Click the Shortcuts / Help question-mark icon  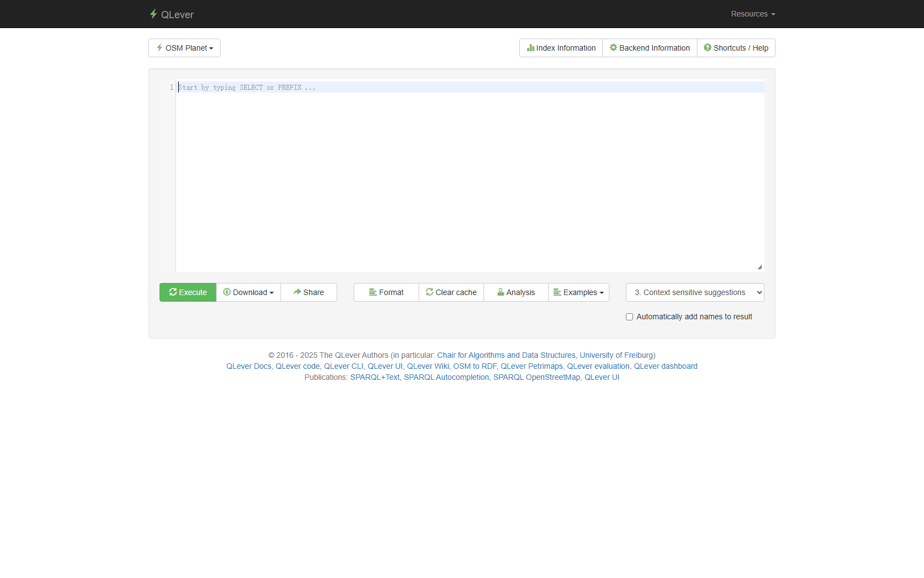(707, 48)
